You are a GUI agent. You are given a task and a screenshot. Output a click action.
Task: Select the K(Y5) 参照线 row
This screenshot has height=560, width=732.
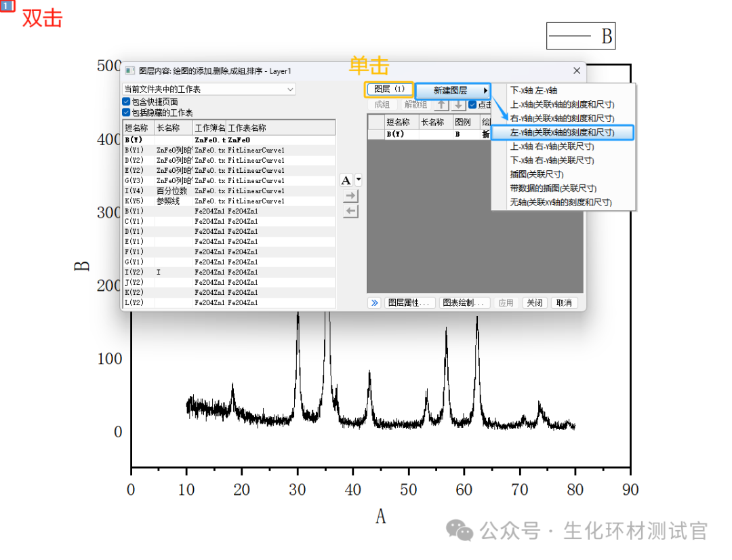pos(229,201)
